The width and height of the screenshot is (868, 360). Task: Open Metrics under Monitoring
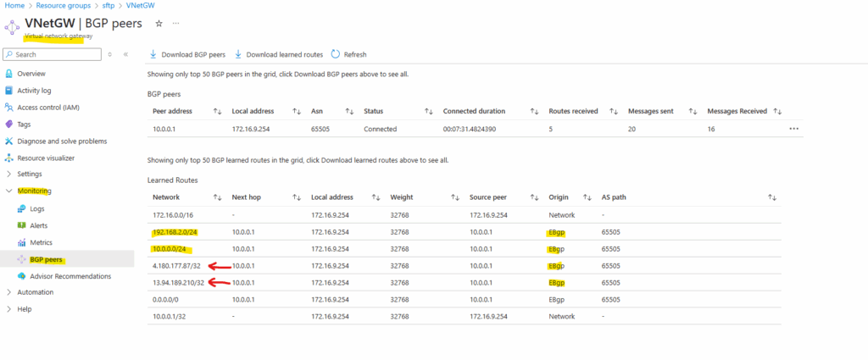42,242
